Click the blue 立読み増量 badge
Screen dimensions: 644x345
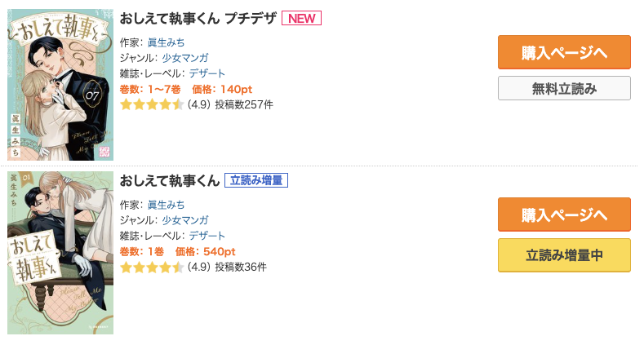pyautogui.click(x=257, y=180)
